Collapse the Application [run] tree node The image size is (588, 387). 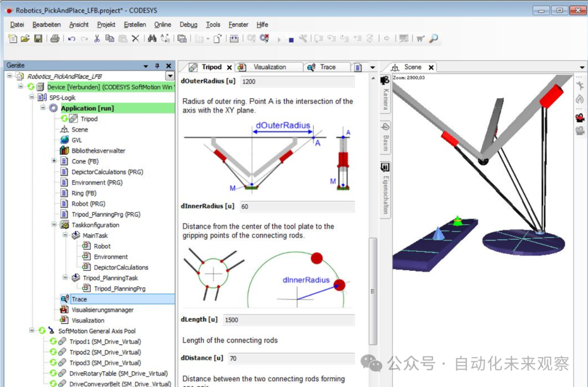pyautogui.click(x=44, y=108)
